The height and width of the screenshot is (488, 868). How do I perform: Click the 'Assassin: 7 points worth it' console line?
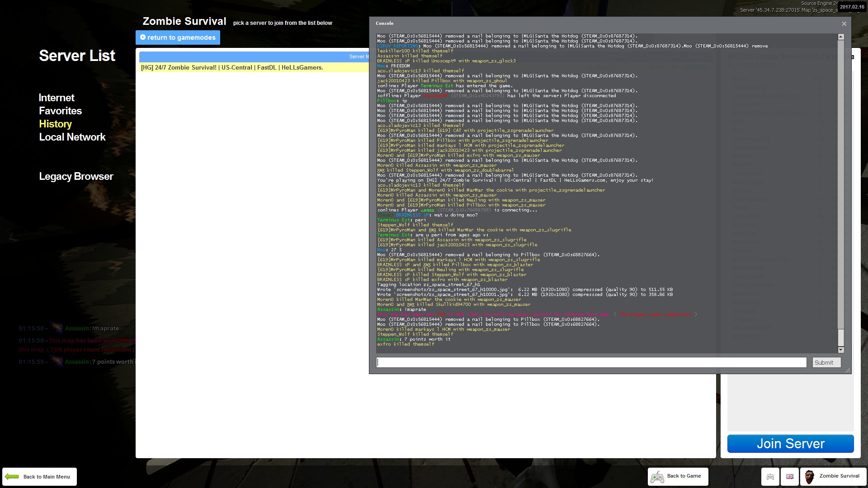414,339
